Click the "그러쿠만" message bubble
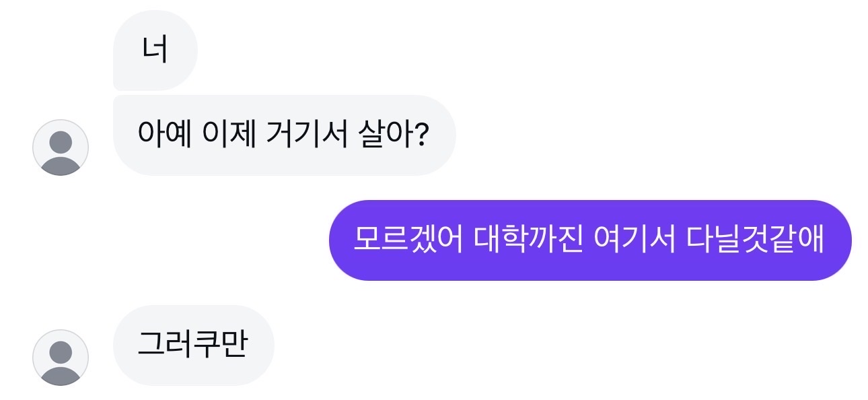The width and height of the screenshot is (868, 400). click(x=193, y=345)
